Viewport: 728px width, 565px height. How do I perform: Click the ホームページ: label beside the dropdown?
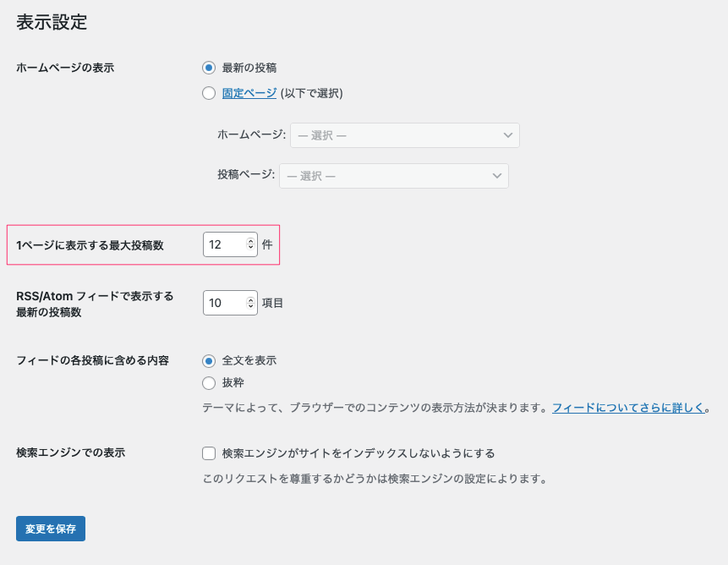point(252,135)
